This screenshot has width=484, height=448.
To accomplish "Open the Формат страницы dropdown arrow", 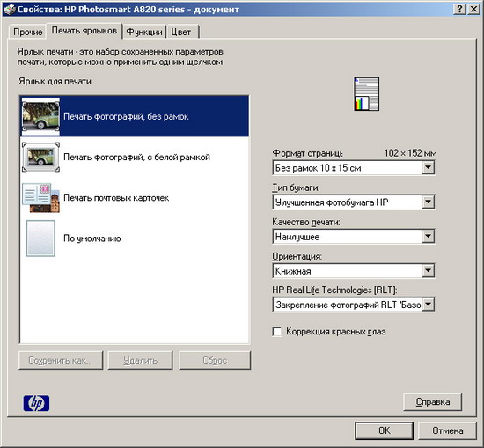I will (x=428, y=167).
